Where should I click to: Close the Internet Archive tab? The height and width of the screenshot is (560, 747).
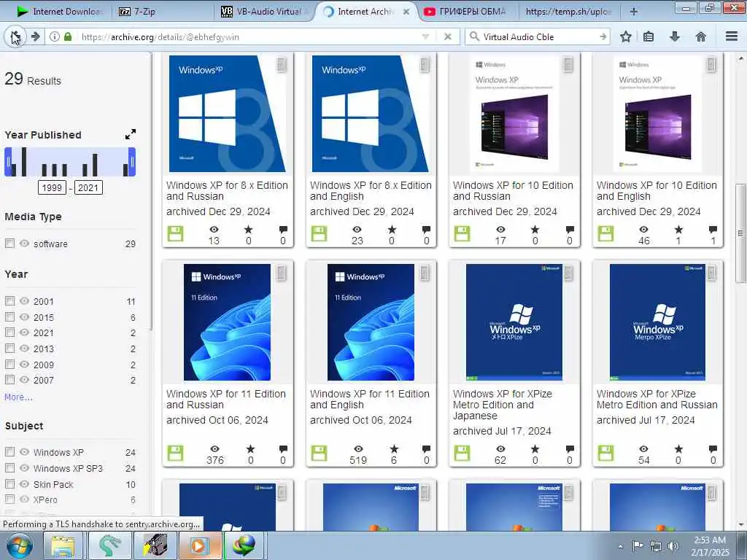point(406,12)
